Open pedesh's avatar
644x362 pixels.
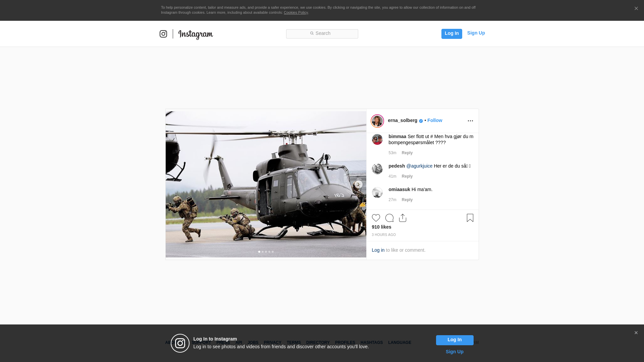377,169
